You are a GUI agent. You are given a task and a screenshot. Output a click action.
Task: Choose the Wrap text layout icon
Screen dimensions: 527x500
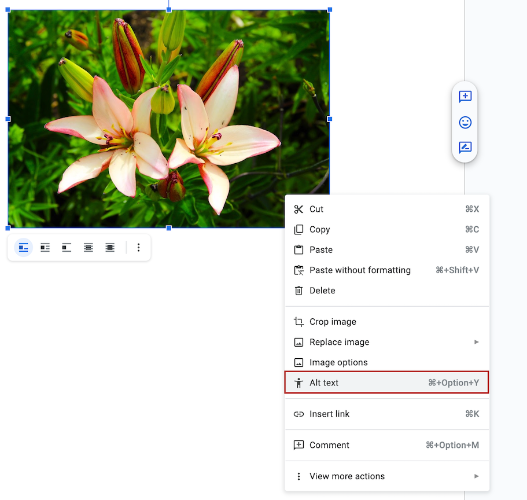click(x=45, y=248)
